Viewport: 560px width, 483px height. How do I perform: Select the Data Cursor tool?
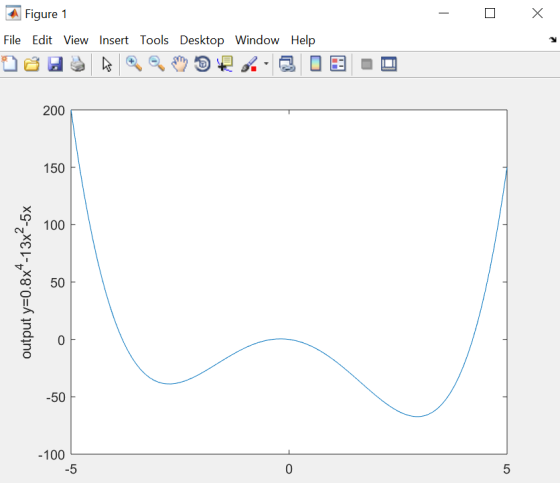225,64
